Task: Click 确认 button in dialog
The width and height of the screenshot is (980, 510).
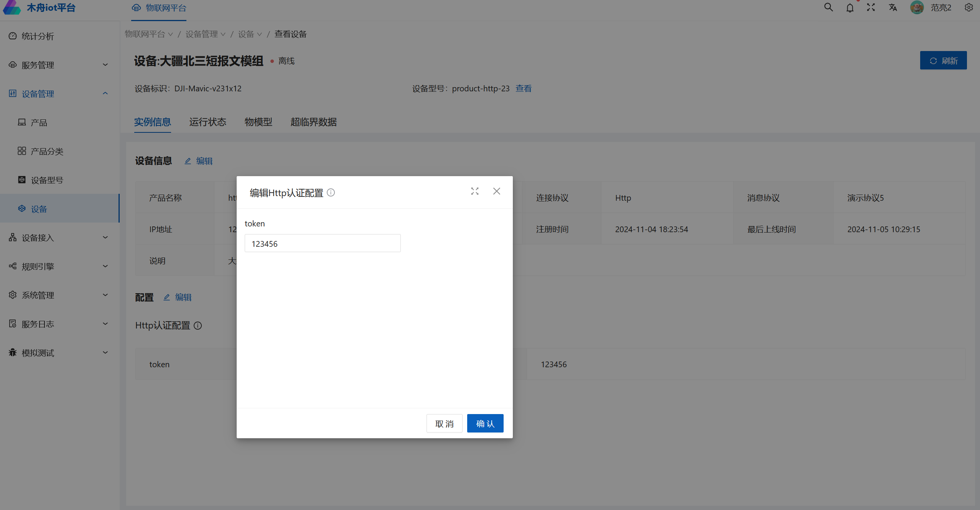Action: click(485, 423)
